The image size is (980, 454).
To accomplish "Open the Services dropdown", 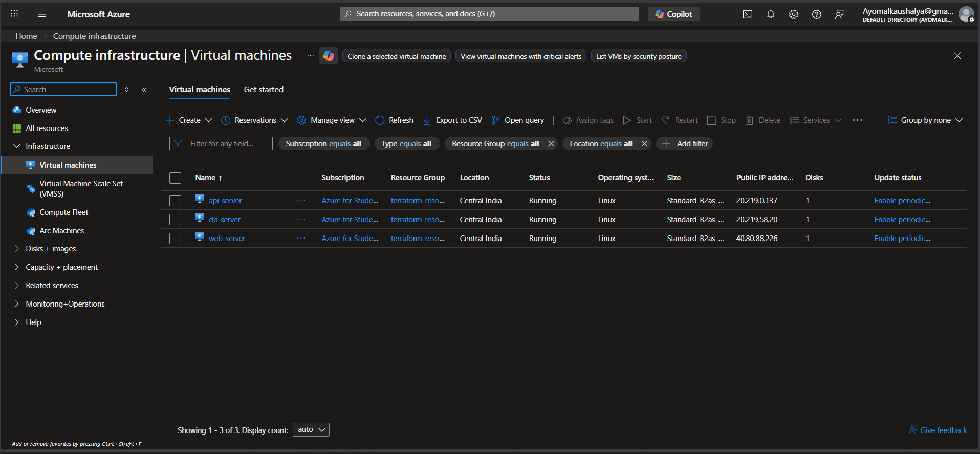I will (x=815, y=120).
